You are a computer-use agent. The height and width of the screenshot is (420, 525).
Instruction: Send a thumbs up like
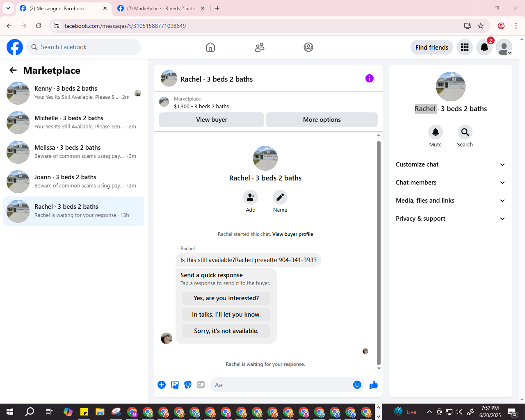pyautogui.click(x=374, y=385)
